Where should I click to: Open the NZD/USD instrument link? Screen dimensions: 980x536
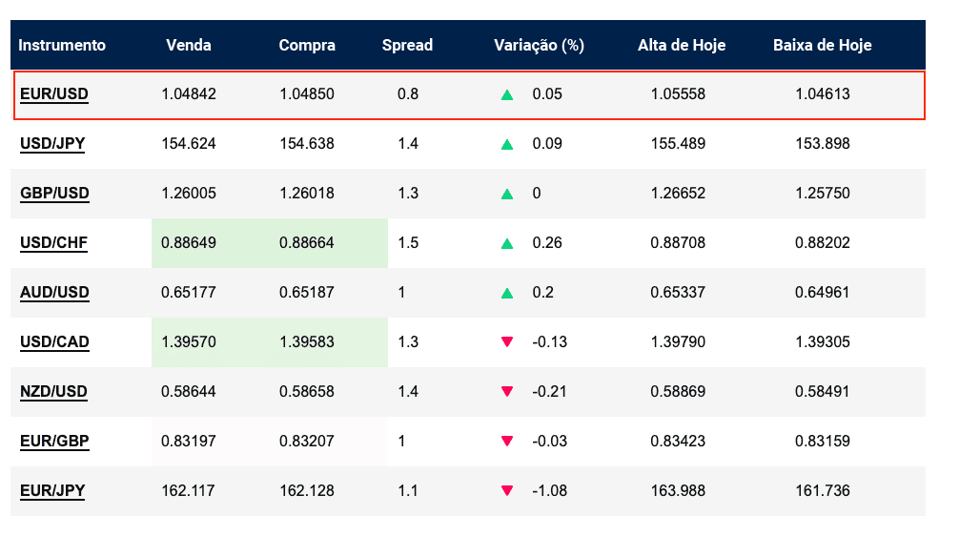tap(53, 392)
